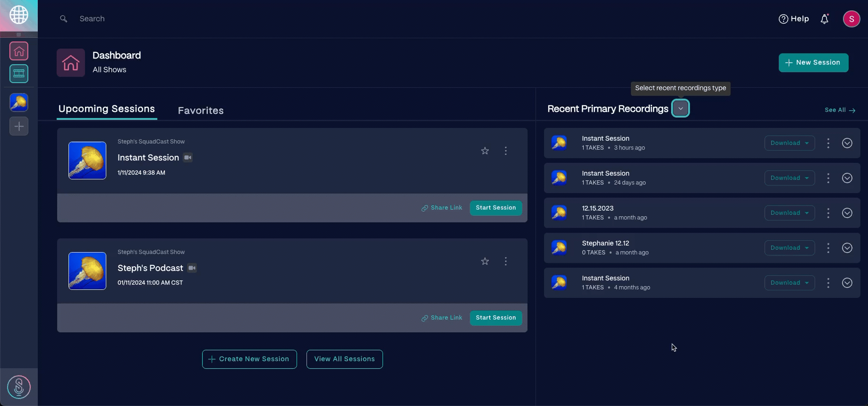868x406 pixels.
Task: Click See All recordings link
Action: (x=839, y=110)
